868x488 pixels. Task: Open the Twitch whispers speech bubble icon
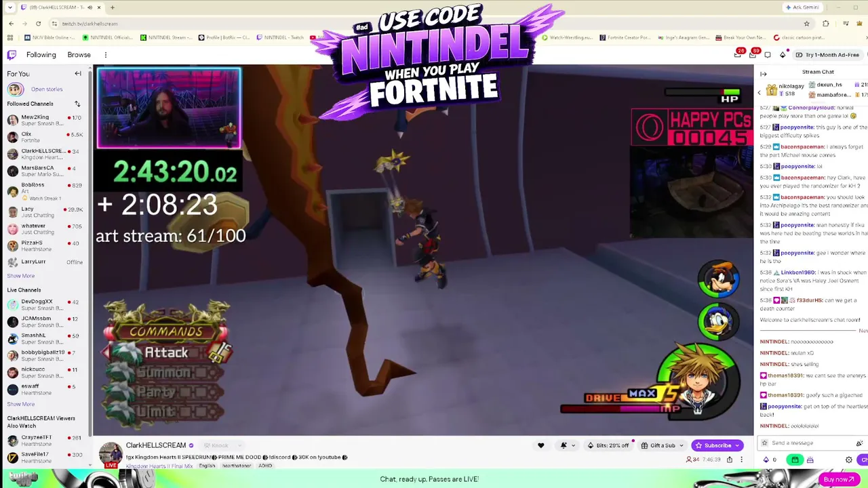click(768, 55)
